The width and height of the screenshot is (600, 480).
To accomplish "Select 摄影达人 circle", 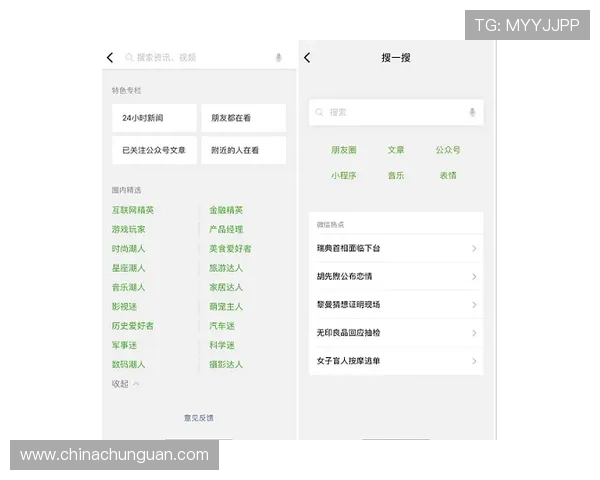I will coord(226,364).
